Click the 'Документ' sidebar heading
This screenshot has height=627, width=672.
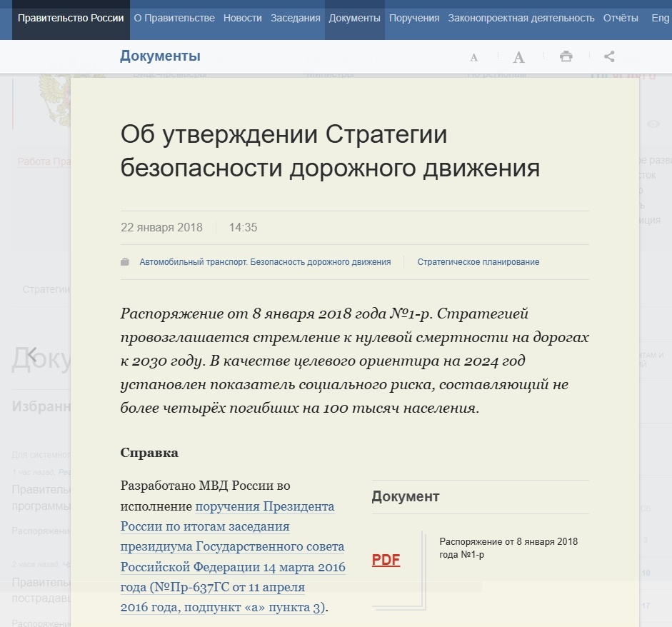(406, 496)
